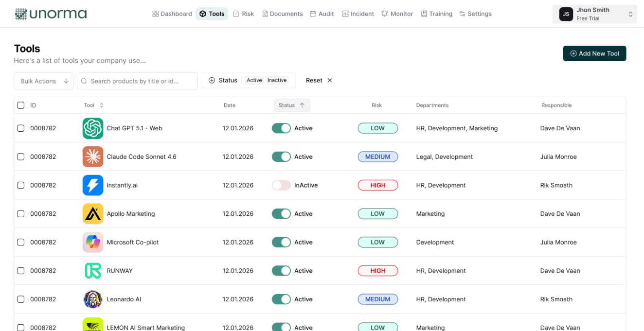This screenshot has width=644, height=331.
Task: Open the Bulk Actions dropdown
Action: coord(43,81)
